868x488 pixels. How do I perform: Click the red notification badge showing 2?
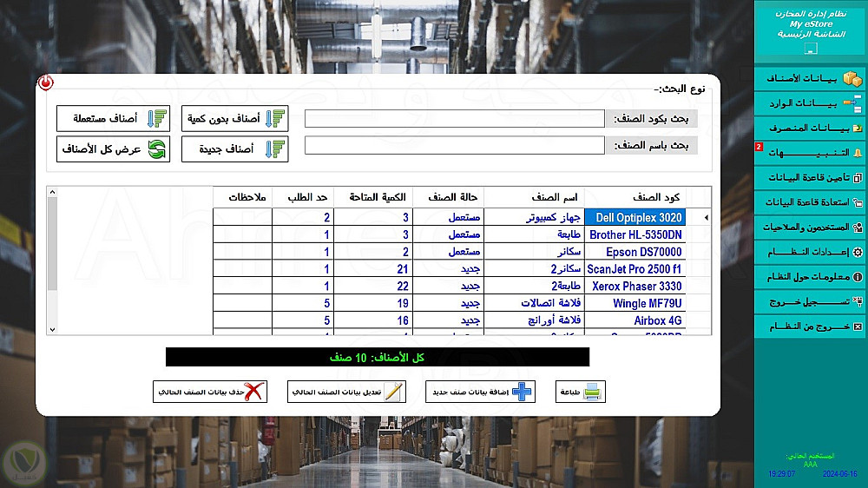[759, 147]
